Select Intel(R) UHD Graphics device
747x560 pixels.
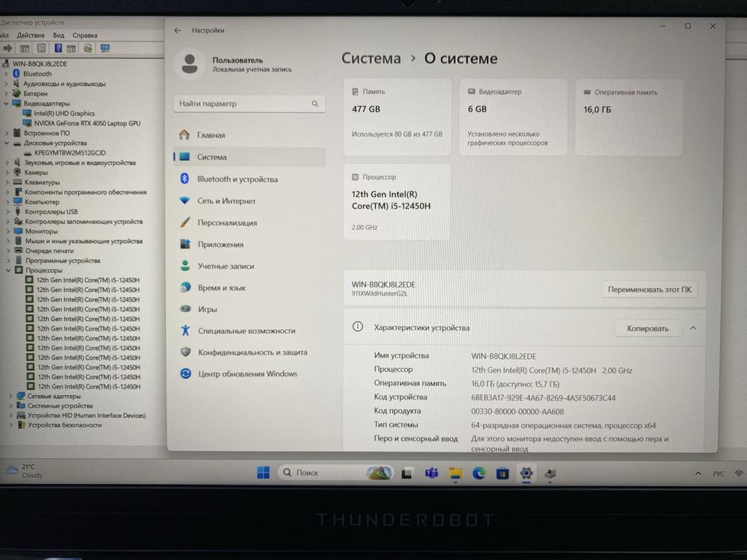tap(64, 113)
